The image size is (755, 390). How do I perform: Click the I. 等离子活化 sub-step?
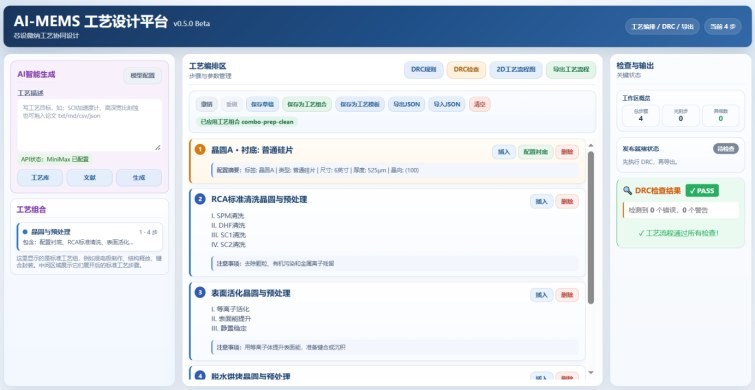(230, 309)
